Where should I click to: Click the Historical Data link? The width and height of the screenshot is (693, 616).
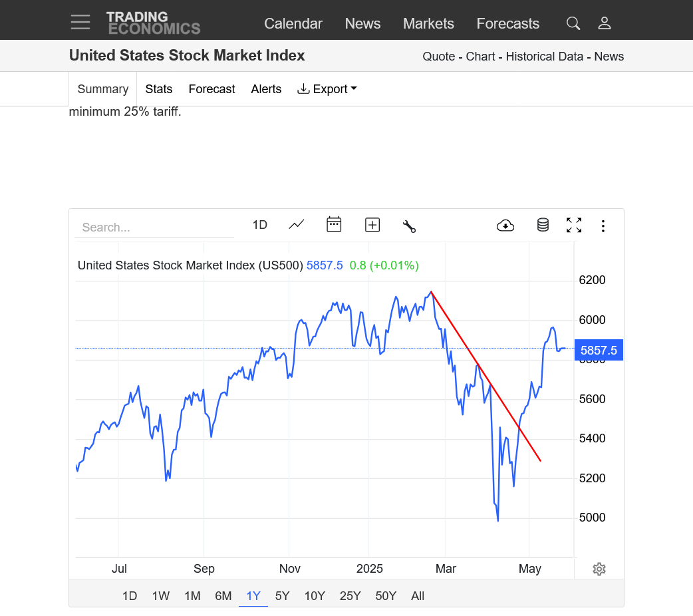coord(544,57)
